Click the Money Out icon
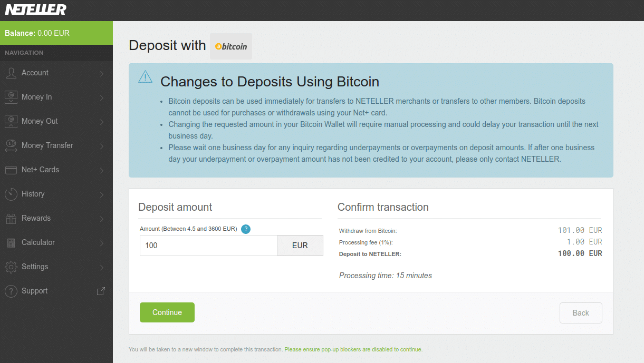 pos(11,121)
